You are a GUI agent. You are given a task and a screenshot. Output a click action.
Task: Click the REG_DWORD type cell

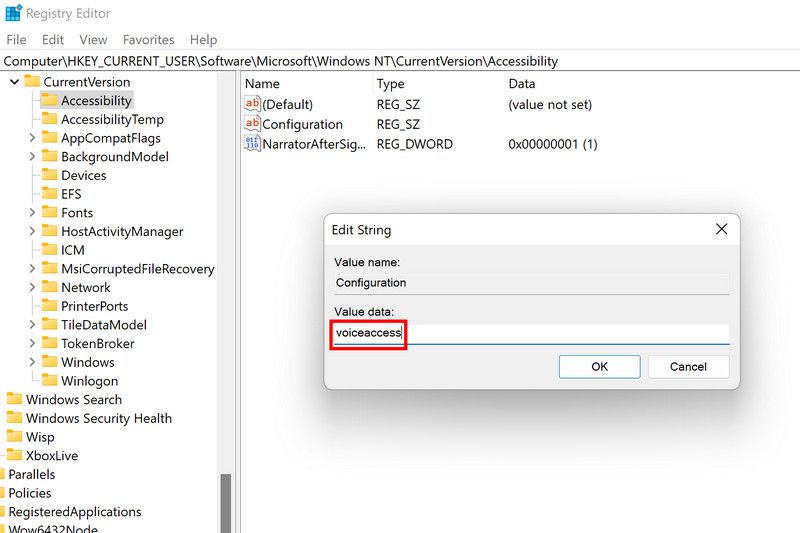coord(414,144)
